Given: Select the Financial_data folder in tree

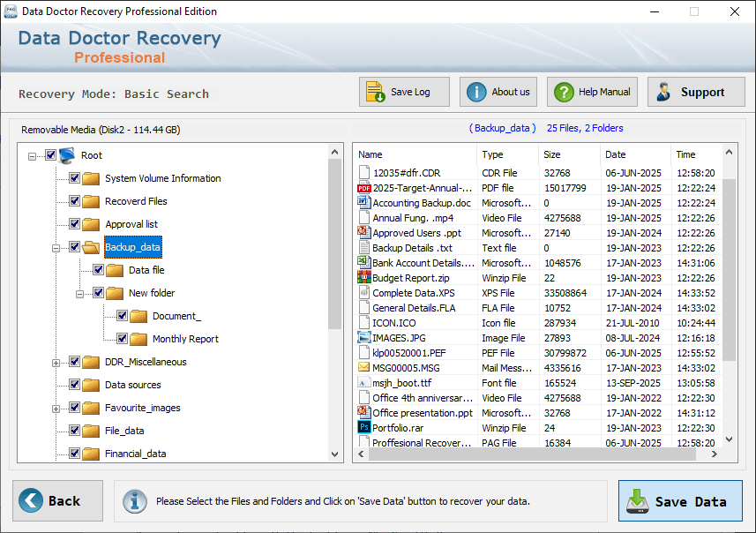Looking at the screenshot, I should coord(136,454).
